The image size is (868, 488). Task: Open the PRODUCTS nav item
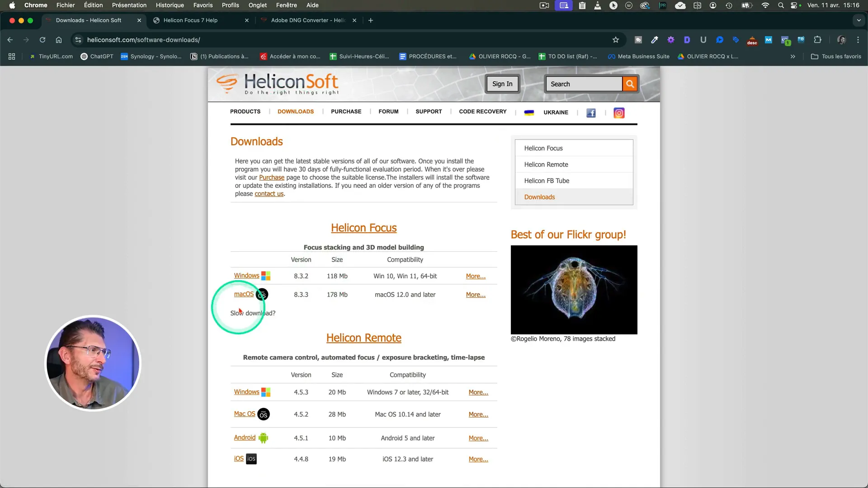(245, 112)
